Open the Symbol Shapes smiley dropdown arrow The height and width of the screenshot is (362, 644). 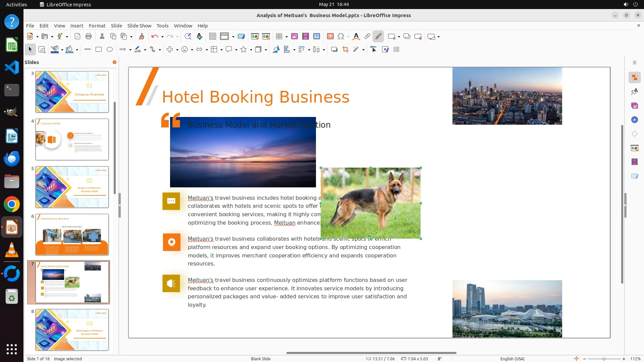192,50
